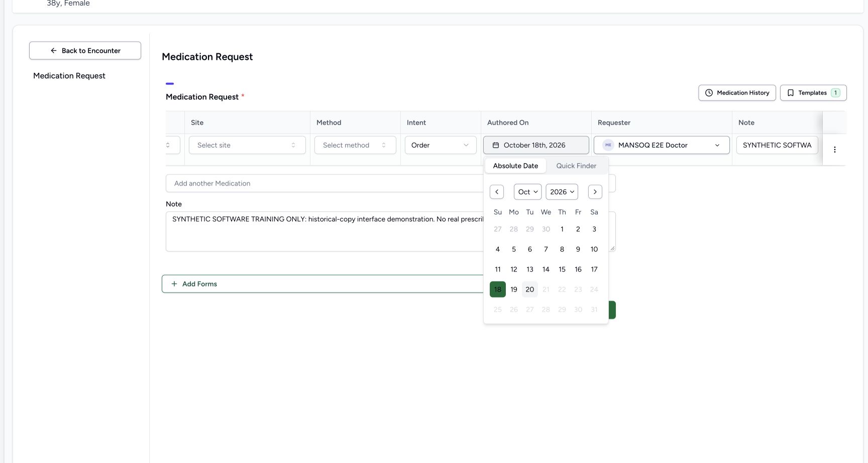Click the Add another Medication field
Screen dimensions: 868x463
click(324, 183)
